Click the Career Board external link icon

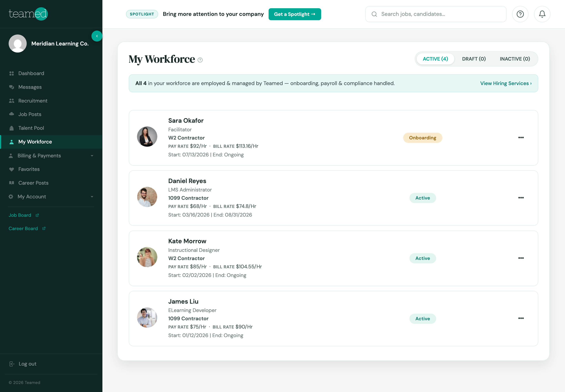[x=44, y=228]
